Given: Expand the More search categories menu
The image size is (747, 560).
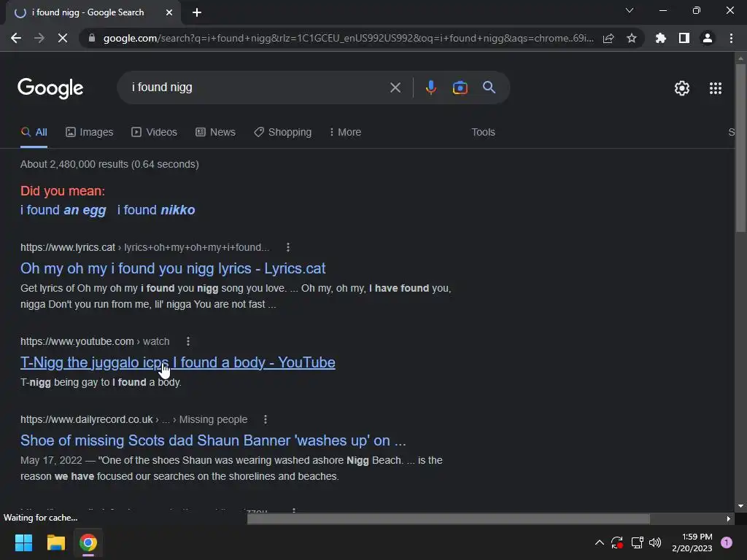Looking at the screenshot, I should point(345,133).
